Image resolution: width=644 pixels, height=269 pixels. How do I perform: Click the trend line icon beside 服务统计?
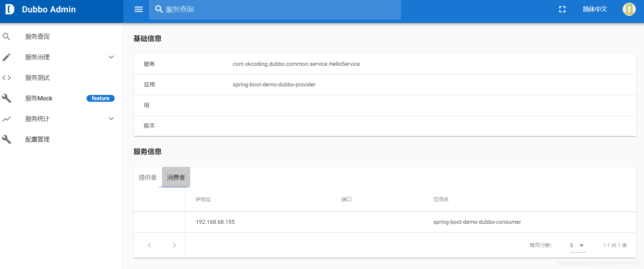[7, 119]
